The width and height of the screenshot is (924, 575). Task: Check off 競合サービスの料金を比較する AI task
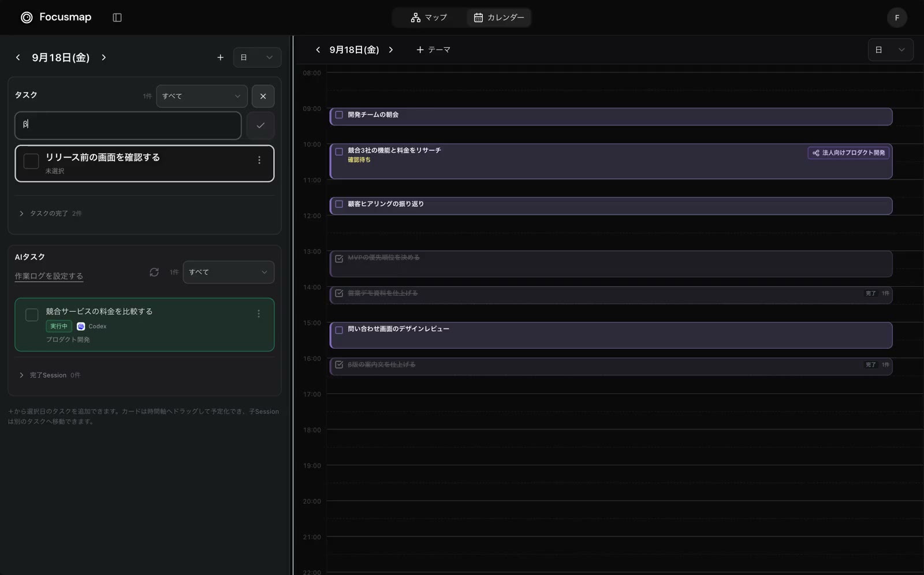[32, 315]
